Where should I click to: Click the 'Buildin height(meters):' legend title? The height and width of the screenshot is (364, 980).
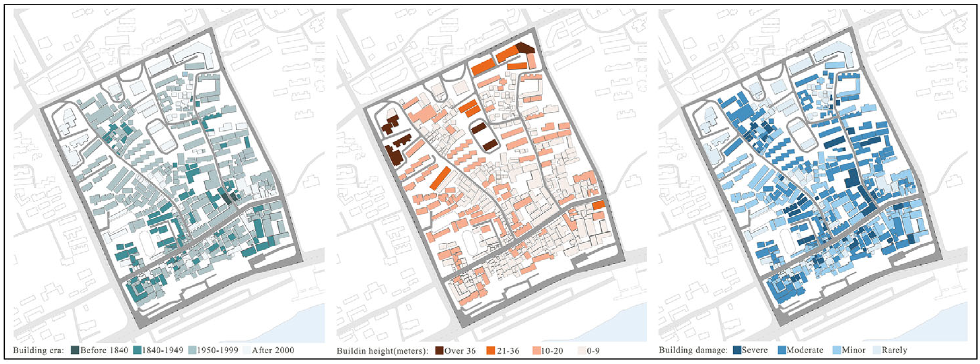[x=382, y=351]
